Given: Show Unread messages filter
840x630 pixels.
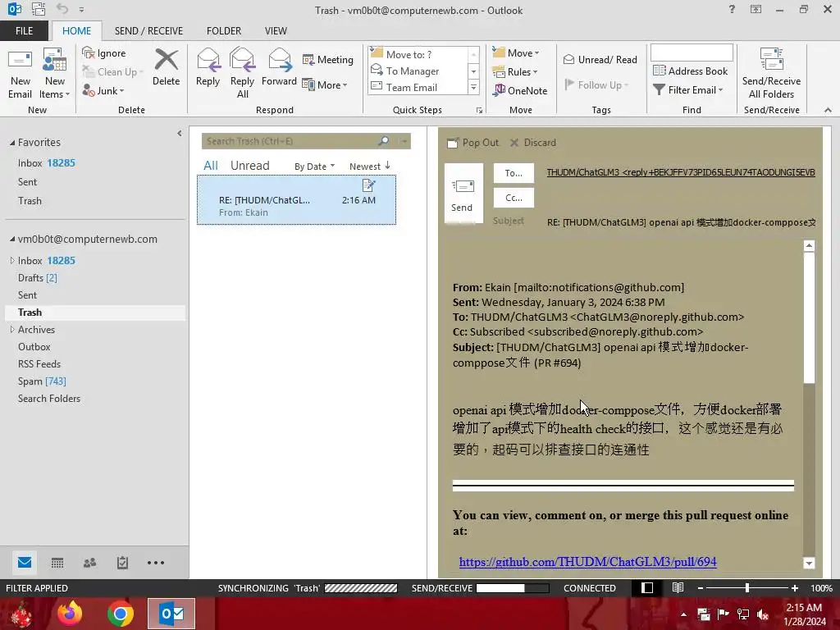Looking at the screenshot, I should click(249, 166).
